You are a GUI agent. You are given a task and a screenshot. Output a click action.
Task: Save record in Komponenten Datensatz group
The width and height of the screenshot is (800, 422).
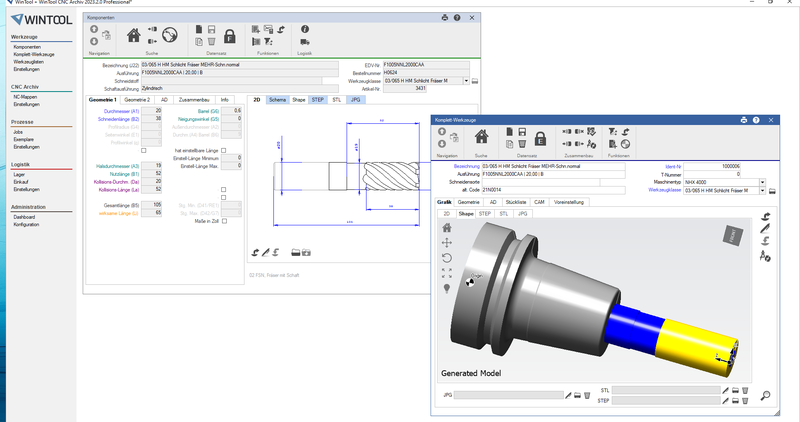click(211, 30)
